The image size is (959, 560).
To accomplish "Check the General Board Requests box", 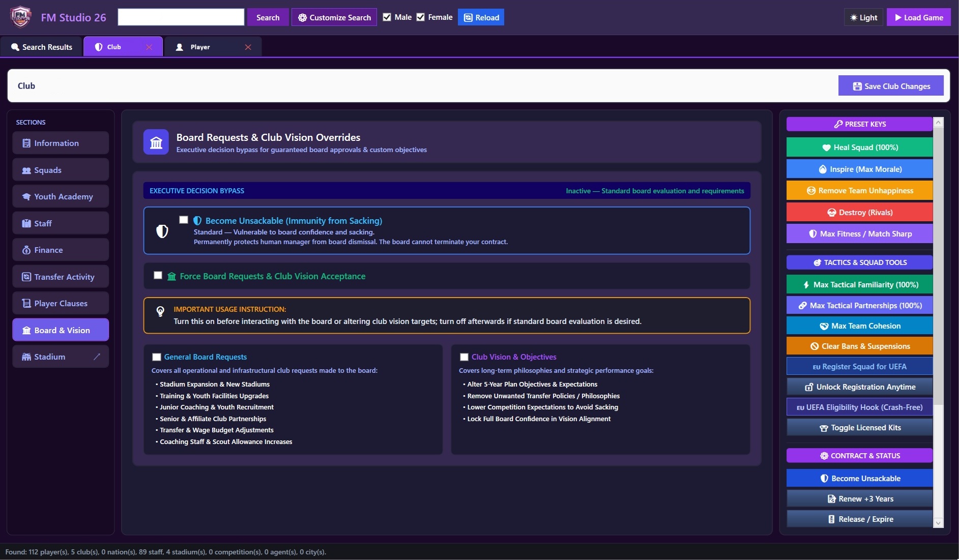I will click(157, 357).
